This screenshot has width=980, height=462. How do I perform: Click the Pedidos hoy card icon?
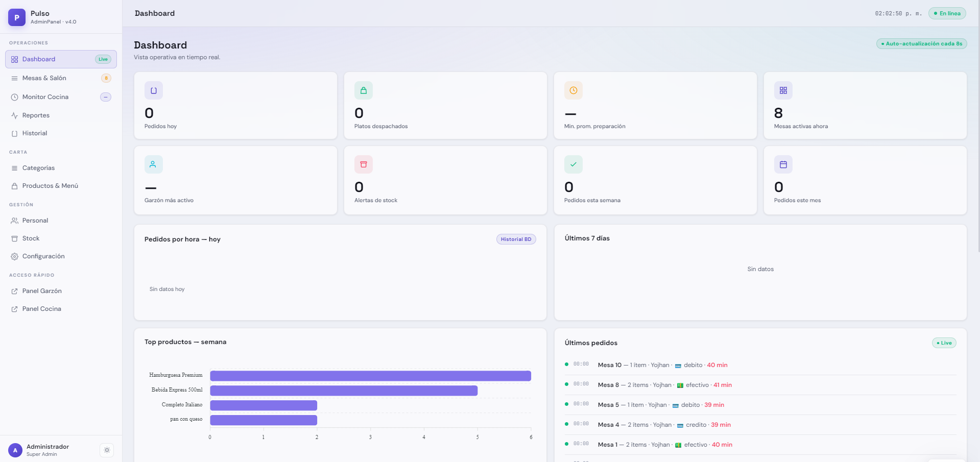point(154,90)
